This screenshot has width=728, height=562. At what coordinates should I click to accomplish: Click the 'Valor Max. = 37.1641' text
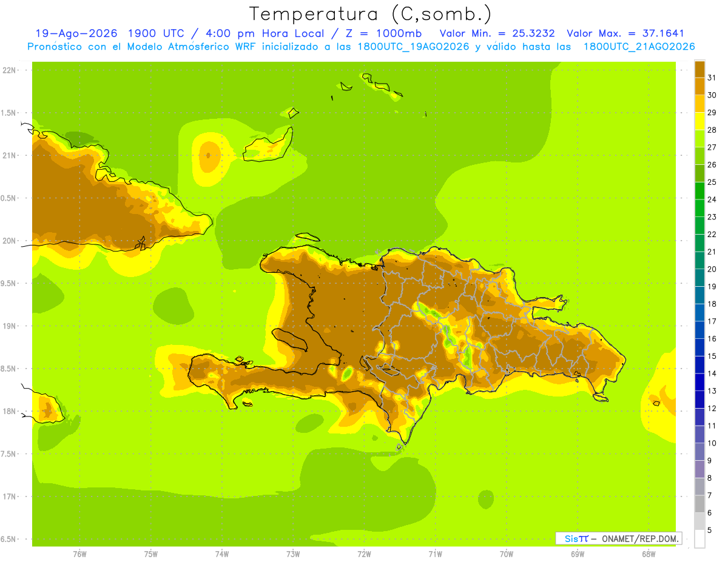click(625, 33)
